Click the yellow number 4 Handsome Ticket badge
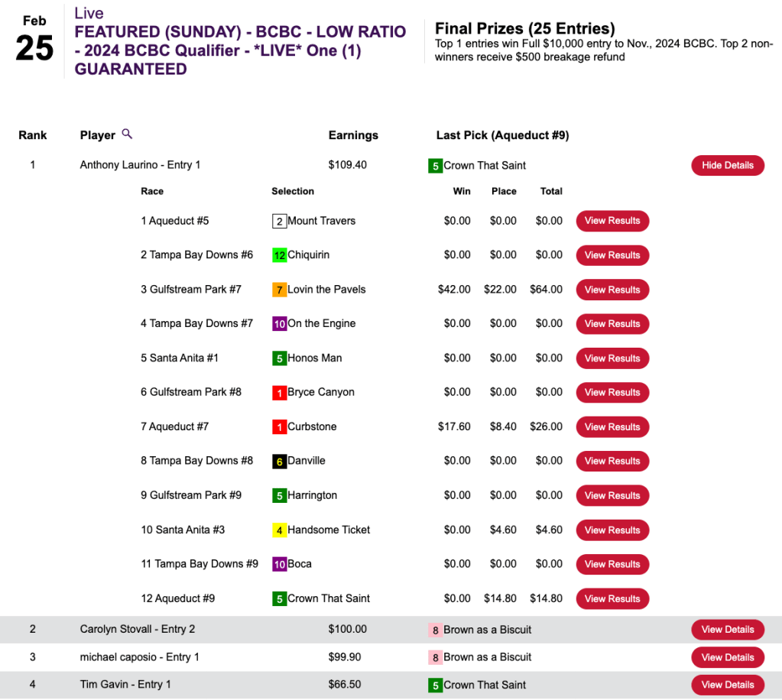Image resolution: width=782 pixels, height=700 pixels. pos(279,530)
